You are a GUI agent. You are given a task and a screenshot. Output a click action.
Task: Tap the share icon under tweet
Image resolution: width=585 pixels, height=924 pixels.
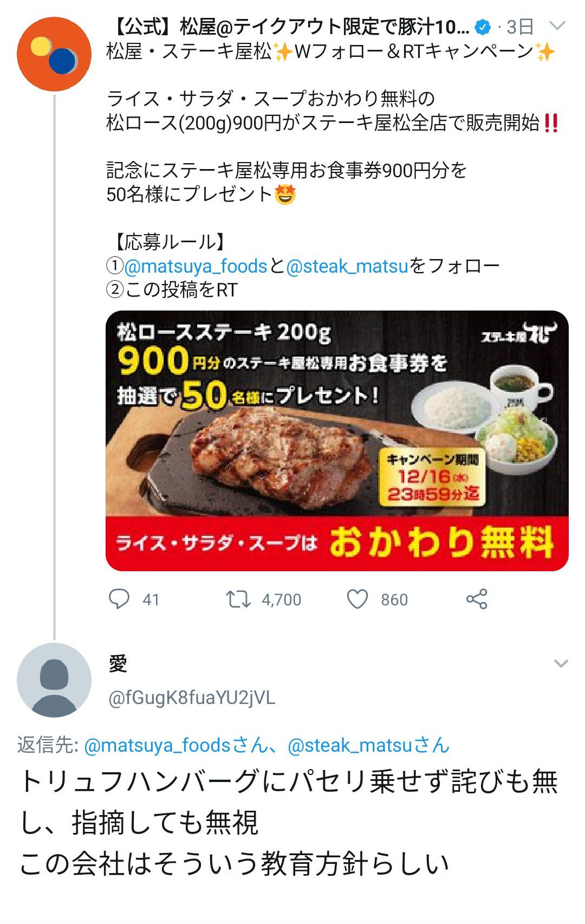[477, 599]
